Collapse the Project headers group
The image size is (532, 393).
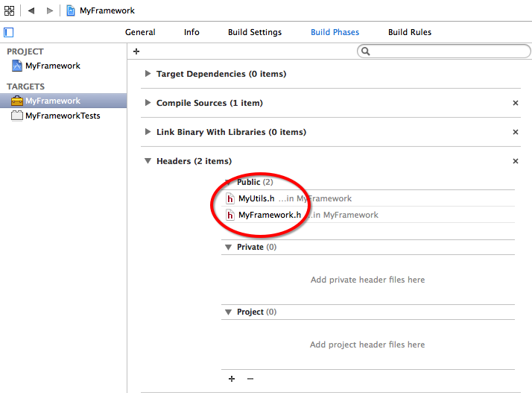pos(228,312)
